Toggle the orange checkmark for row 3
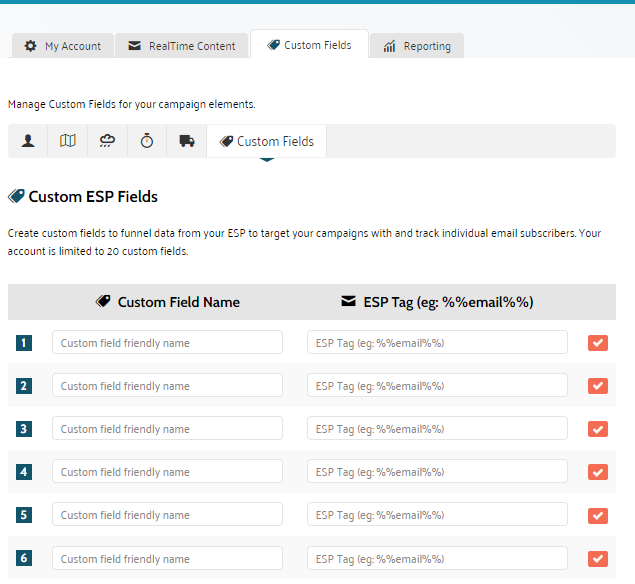 tap(598, 429)
